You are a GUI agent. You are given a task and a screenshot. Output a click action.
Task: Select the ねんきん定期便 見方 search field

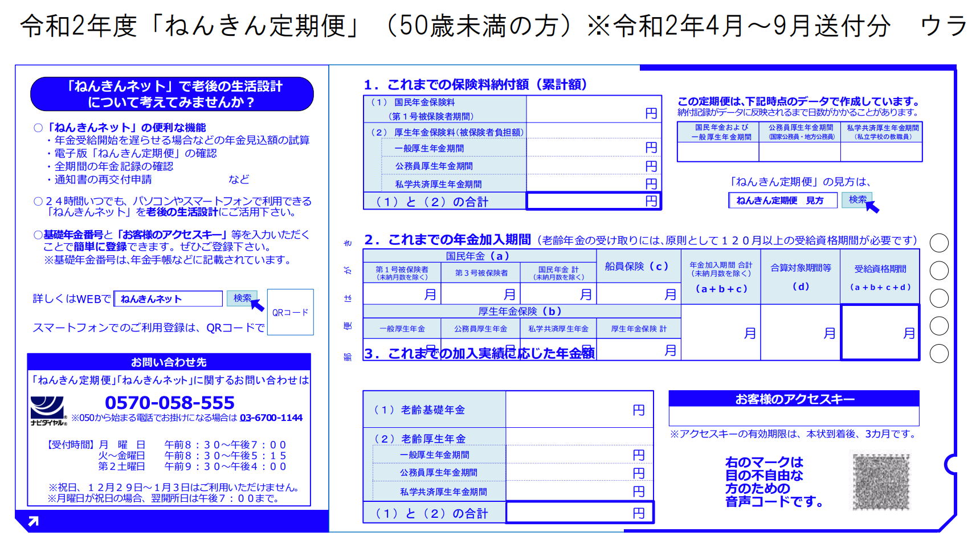point(783,200)
